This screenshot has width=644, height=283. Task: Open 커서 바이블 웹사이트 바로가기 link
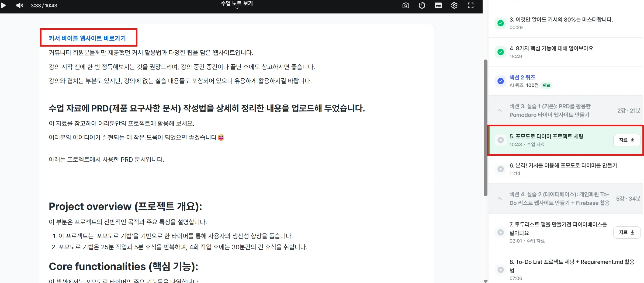87,38
